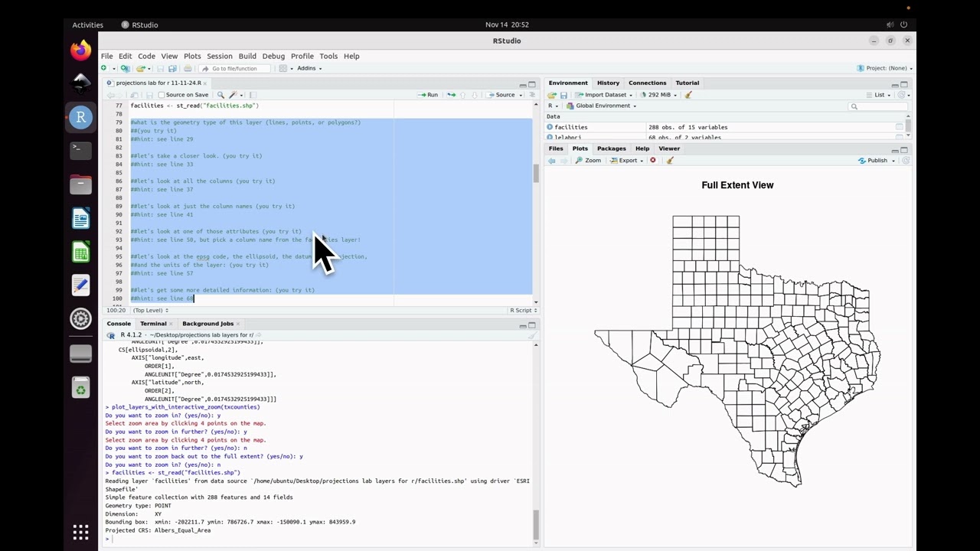
Task: Open the Export dropdown in Plots pane
Action: pyautogui.click(x=626, y=160)
